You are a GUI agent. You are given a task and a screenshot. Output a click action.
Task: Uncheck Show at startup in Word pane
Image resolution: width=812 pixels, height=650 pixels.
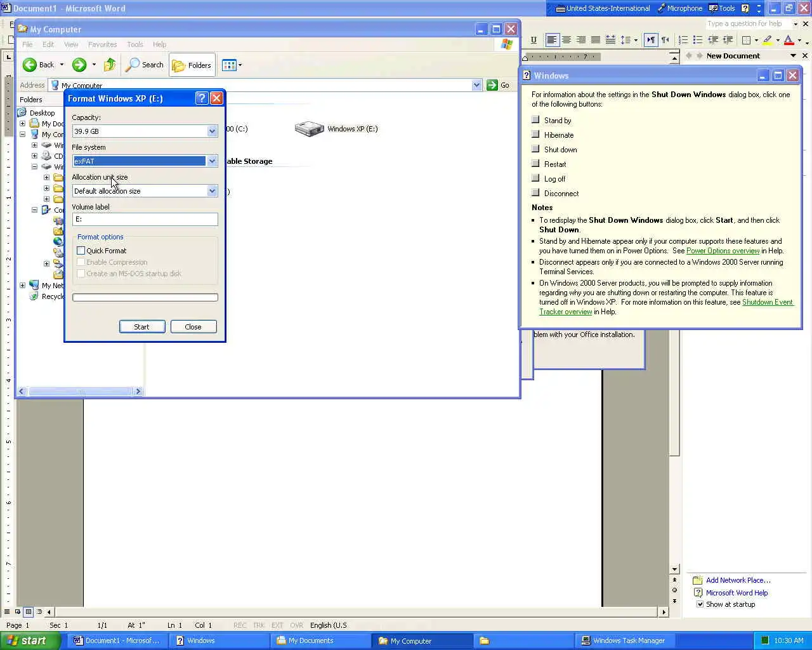[x=700, y=604]
